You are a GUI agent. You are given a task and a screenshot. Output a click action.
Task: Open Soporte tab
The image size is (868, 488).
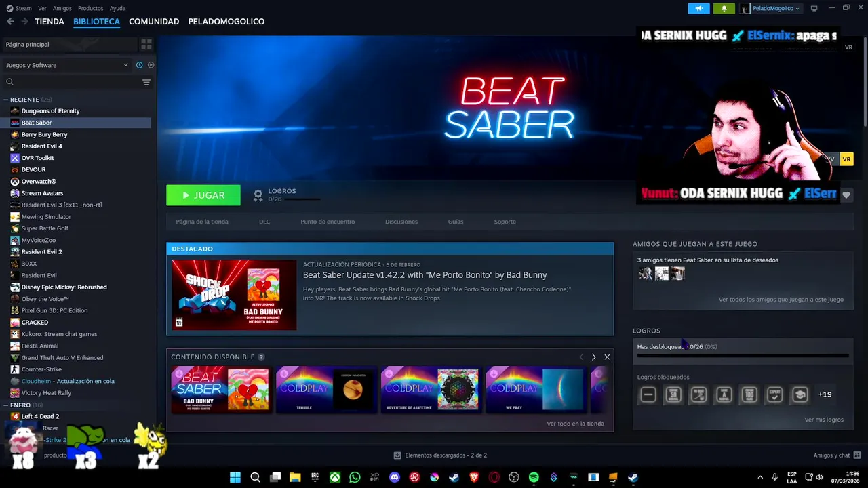click(x=505, y=222)
